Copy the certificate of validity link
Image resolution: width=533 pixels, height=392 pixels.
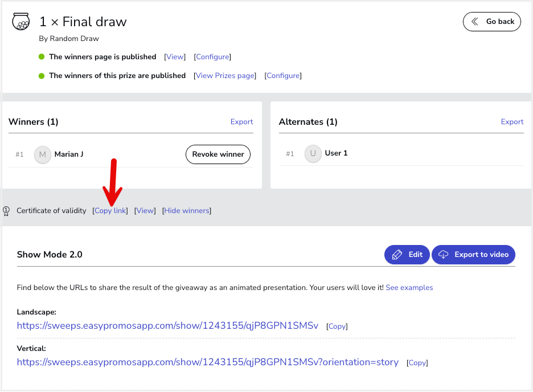(110, 211)
